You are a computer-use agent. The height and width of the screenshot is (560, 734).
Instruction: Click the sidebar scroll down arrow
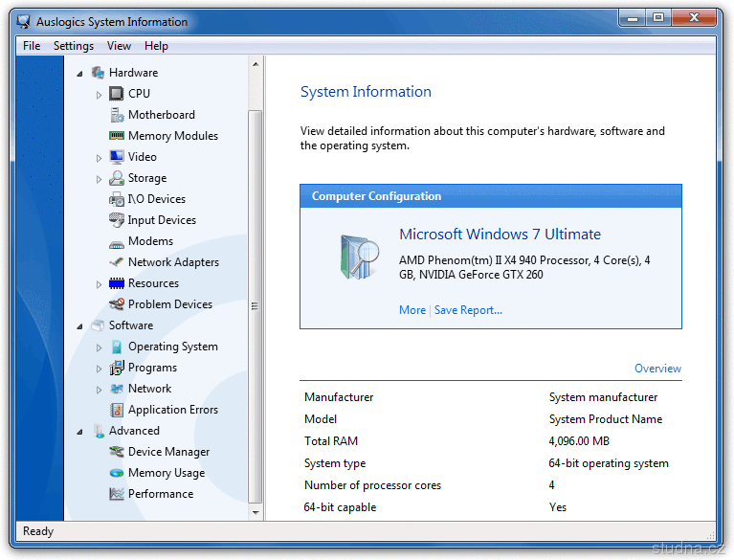256,513
